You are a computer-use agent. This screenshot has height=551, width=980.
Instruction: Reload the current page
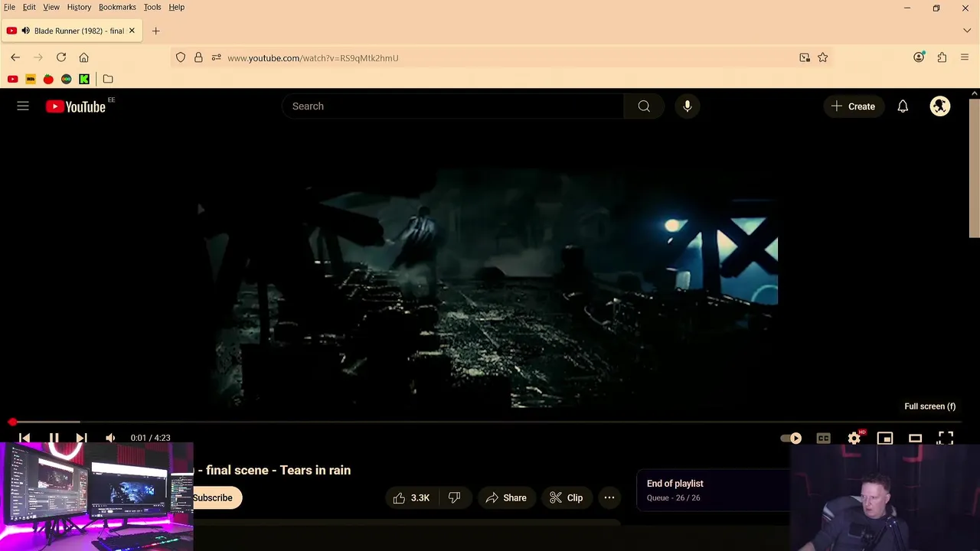pos(61,57)
